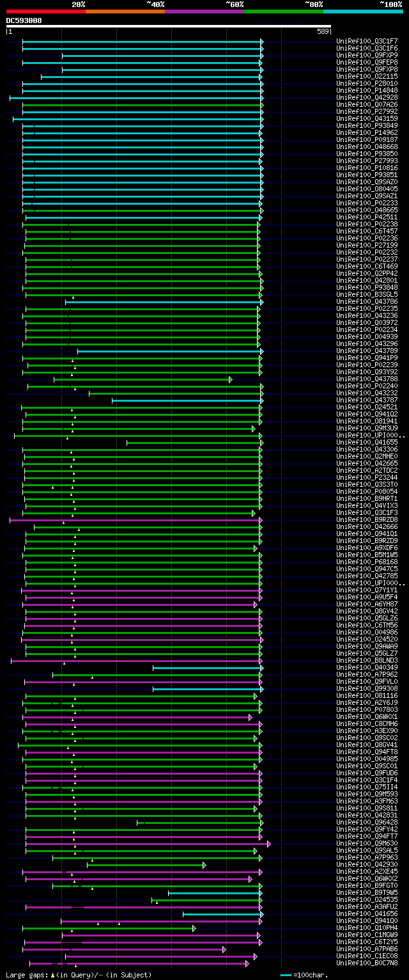Open entry UniRef100_B9T9W5
Screen dimensions: 409x980
(367, 892)
